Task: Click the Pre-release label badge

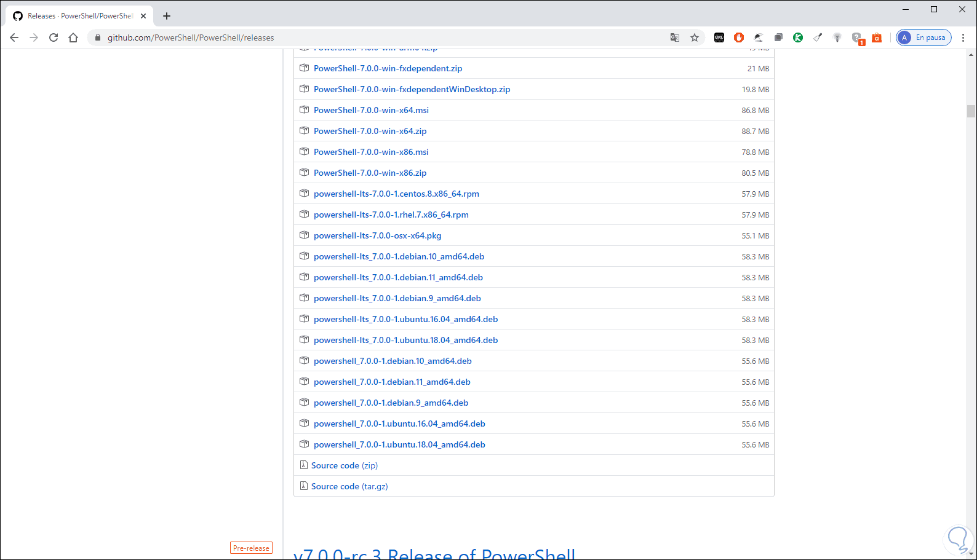Action: point(251,548)
